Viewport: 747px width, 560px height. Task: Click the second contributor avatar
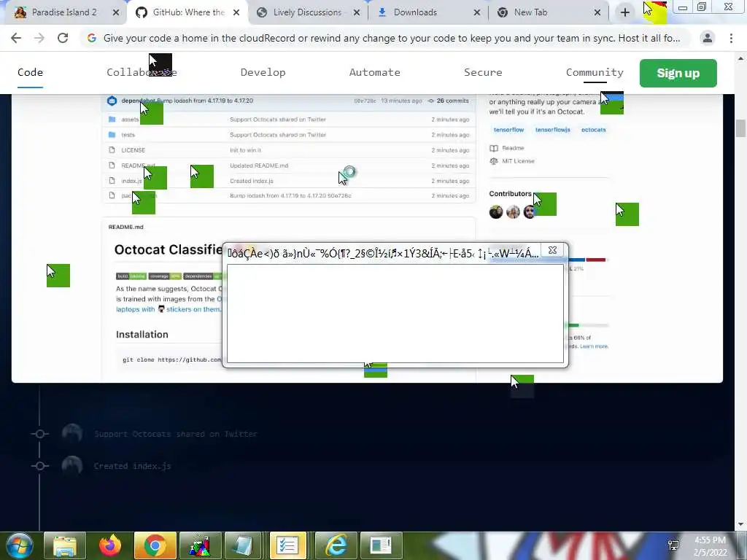click(513, 212)
